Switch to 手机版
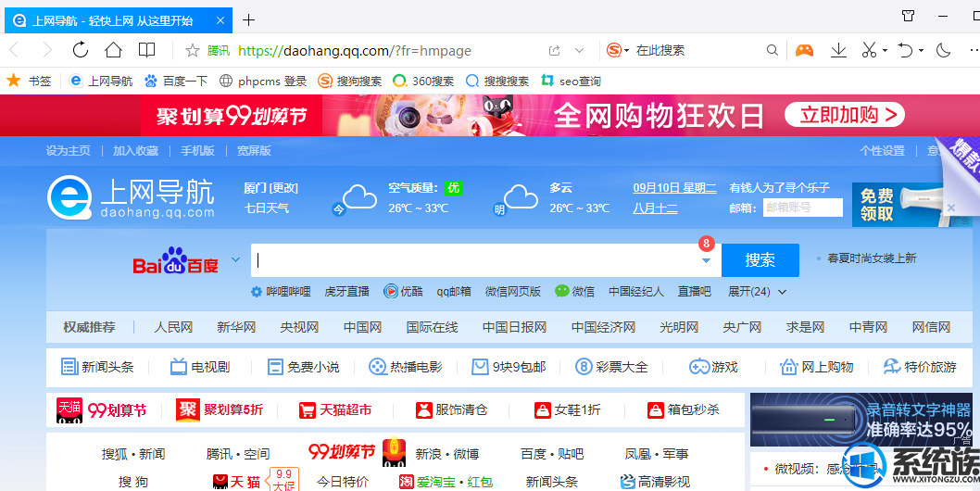Viewport: 980px width, 491px height. pos(197,151)
